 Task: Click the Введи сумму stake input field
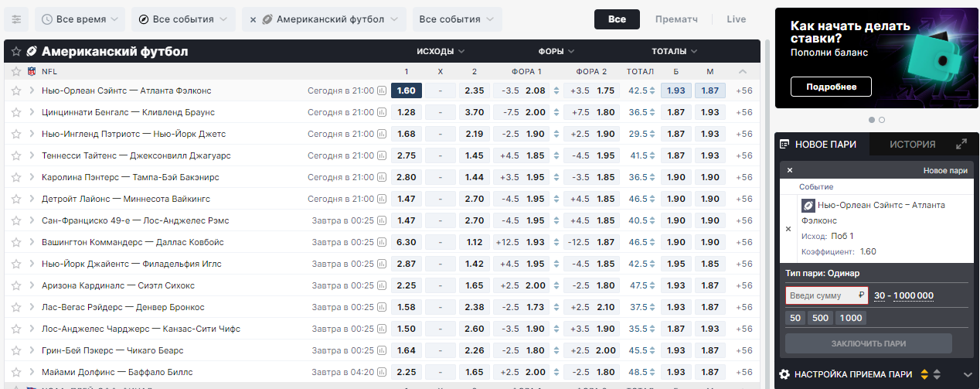[827, 295]
